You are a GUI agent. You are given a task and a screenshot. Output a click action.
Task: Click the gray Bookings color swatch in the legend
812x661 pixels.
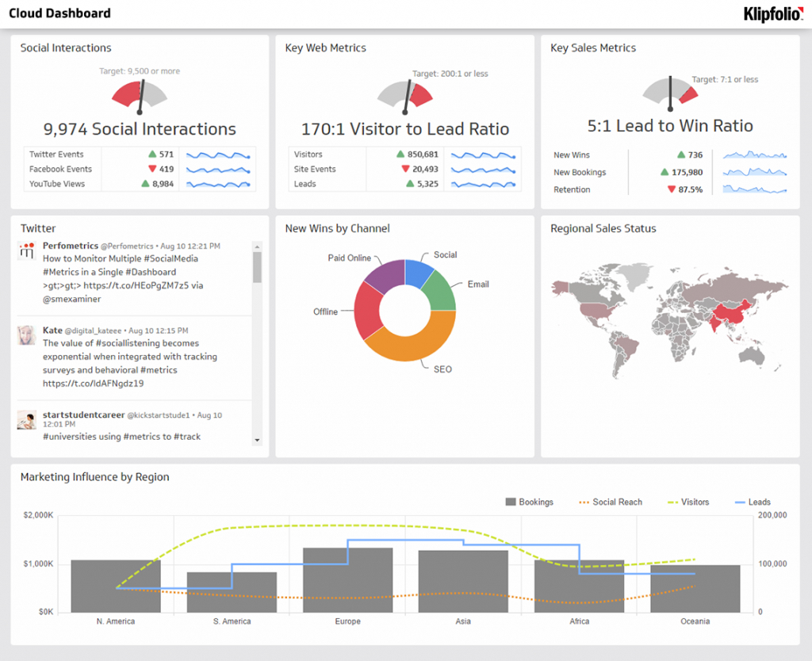tap(511, 502)
